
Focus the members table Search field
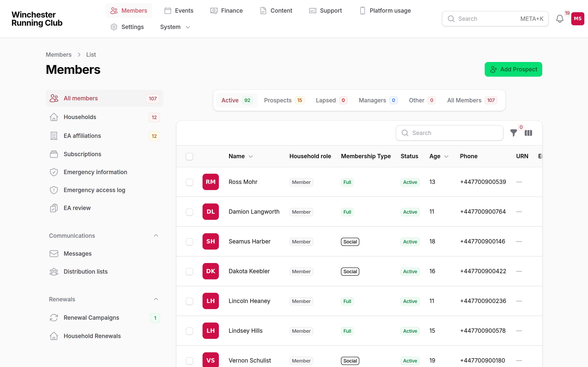point(449,133)
